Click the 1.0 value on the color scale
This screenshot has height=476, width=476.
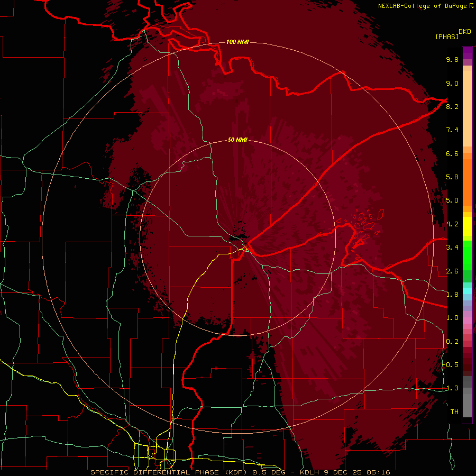click(452, 318)
